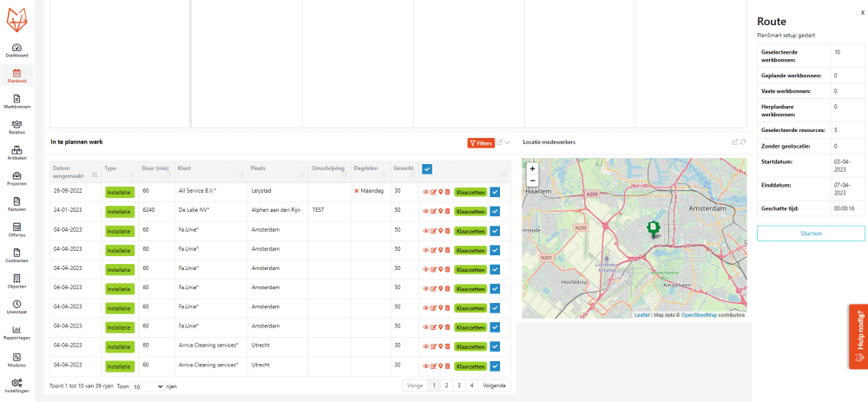Open the Relaties section

(16, 127)
